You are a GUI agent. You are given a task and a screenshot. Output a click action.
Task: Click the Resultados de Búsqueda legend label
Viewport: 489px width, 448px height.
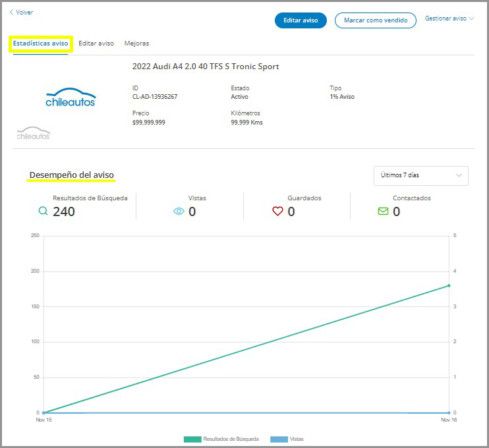[x=231, y=439]
